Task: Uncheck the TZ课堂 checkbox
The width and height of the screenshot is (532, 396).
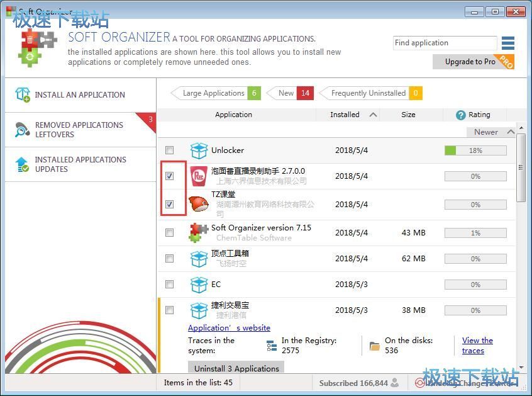Action: pyautogui.click(x=169, y=204)
